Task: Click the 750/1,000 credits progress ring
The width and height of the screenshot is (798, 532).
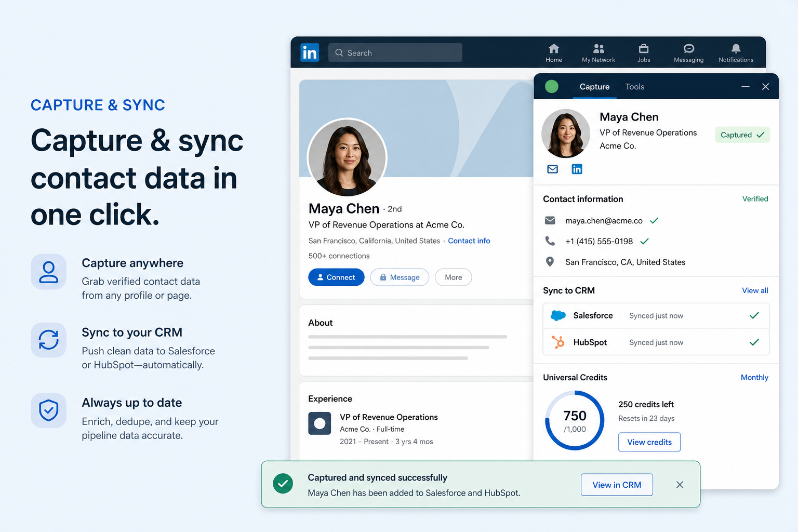Action: pos(575,420)
